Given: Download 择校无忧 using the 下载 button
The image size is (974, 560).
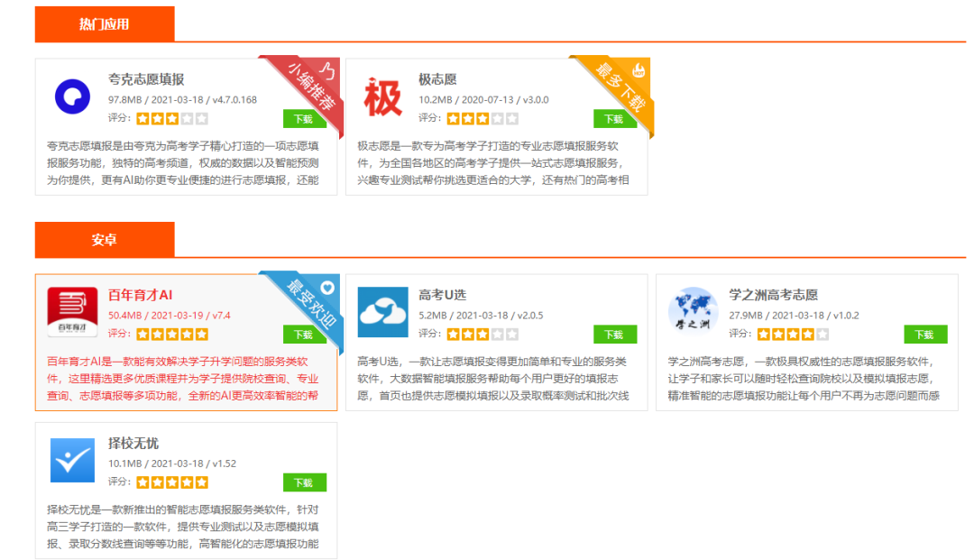Looking at the screenshot, I should click(305, 482).
